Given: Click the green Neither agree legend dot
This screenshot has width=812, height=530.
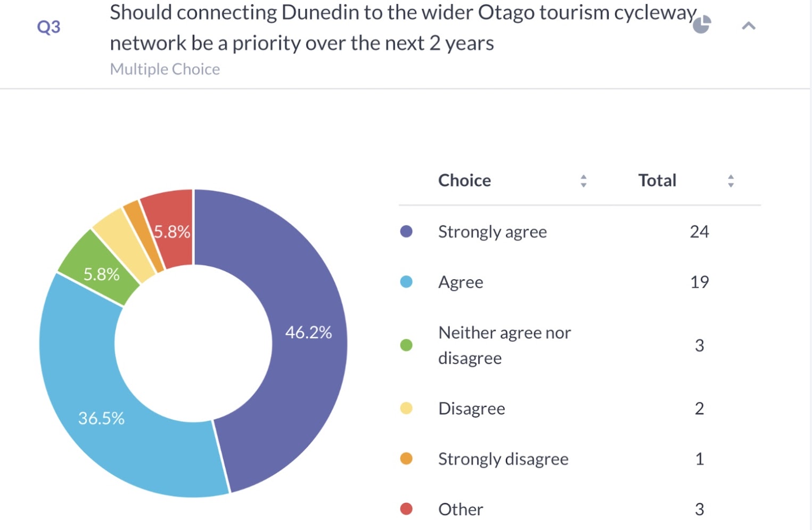Looking at the screenshot, I should [x=406, y=345].
